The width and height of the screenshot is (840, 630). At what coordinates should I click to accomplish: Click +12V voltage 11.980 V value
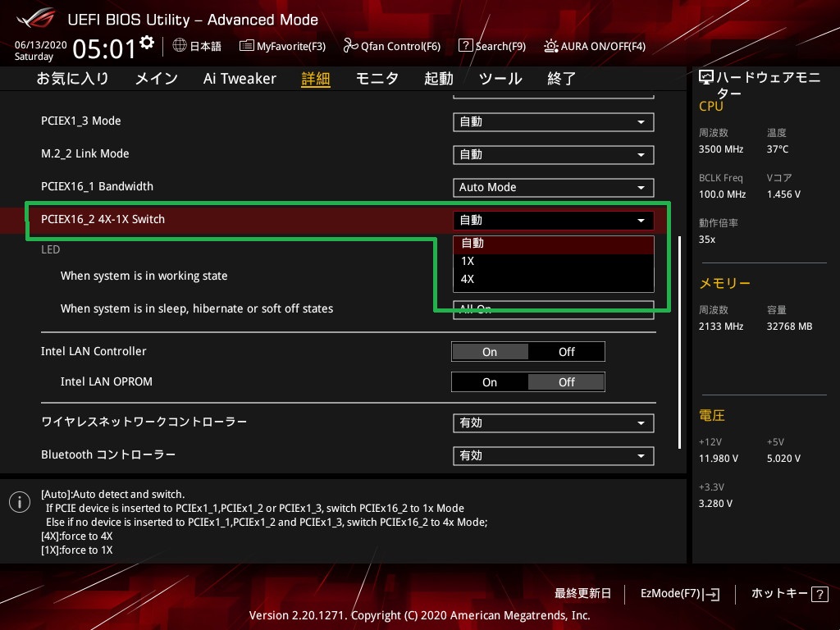719,459
